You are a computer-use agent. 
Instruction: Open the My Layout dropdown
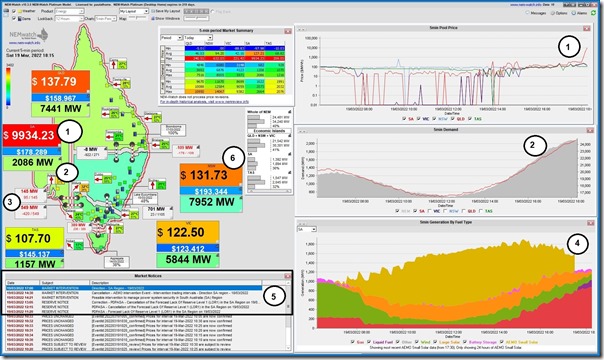[134, 12]
